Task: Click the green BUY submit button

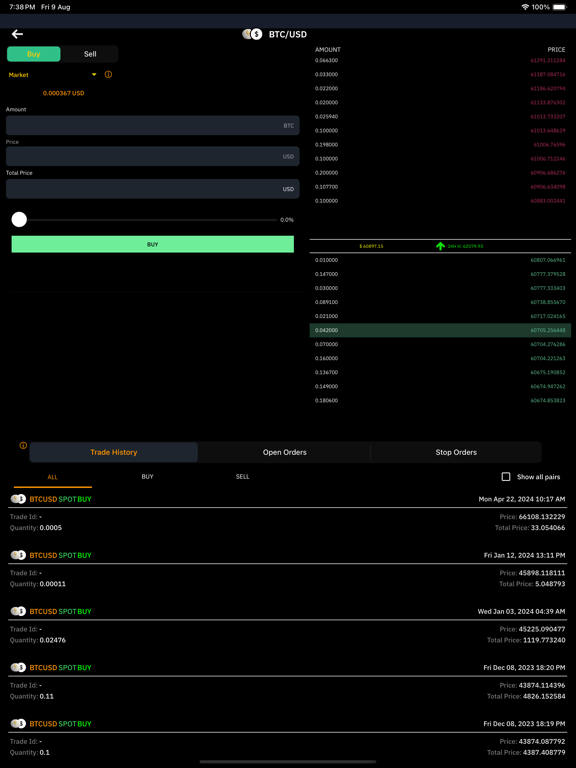Action: 153,244
